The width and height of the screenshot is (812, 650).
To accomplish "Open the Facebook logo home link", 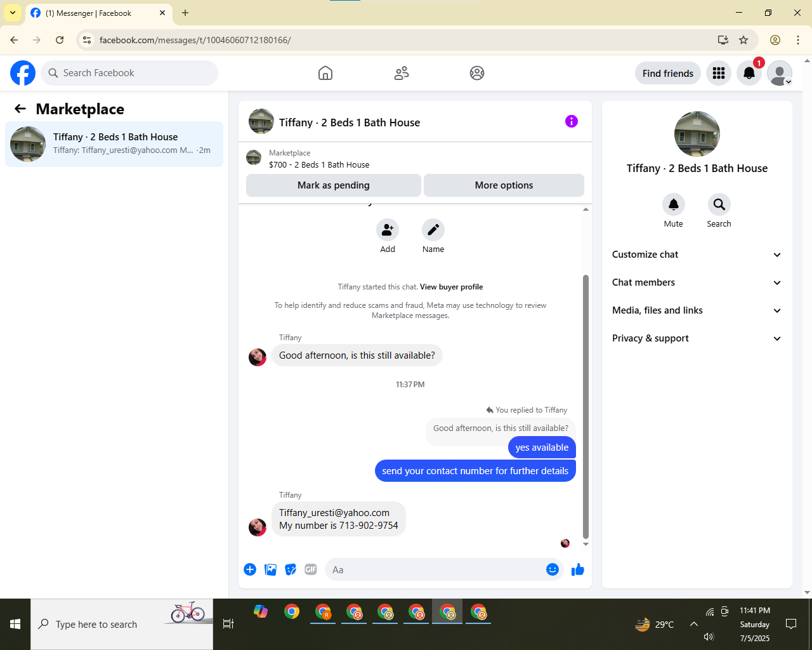I will 23,73.
